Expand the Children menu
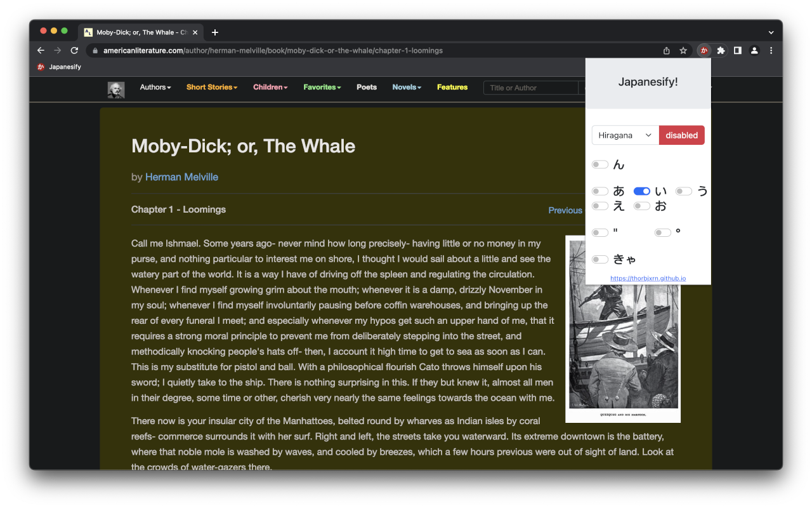Image resolution: width=812 pixels, height=508 pixels. 270,87
